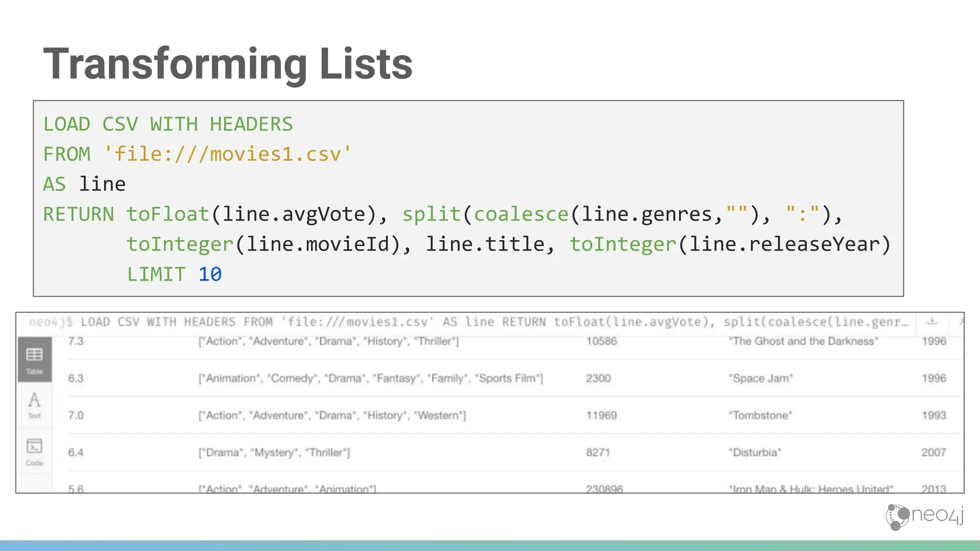Click the "Tombstone" title cell

point(760,415)
